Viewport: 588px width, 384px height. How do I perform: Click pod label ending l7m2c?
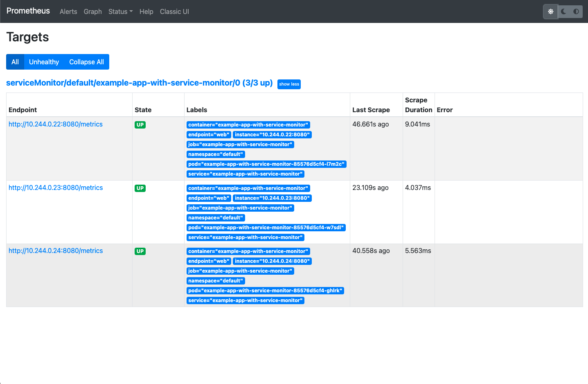(x=266, y=164)
